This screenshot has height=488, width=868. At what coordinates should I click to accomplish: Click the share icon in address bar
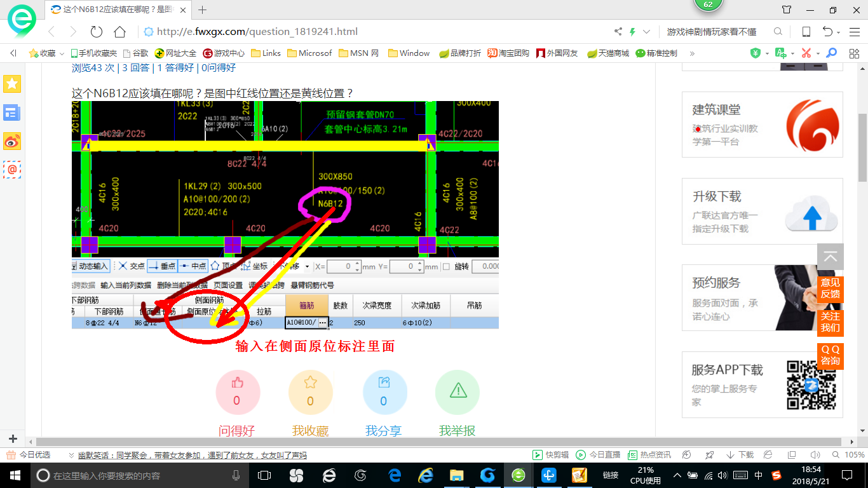pyautogui.click(x=618, y=32)
